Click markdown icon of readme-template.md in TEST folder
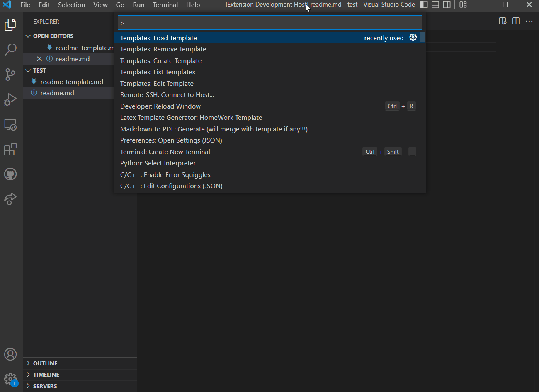 (x=34, y=82)
